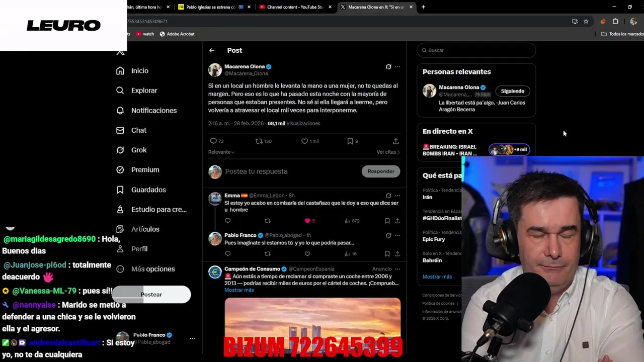Open Explorar search icon in sidebar

[x=120, y=90]
